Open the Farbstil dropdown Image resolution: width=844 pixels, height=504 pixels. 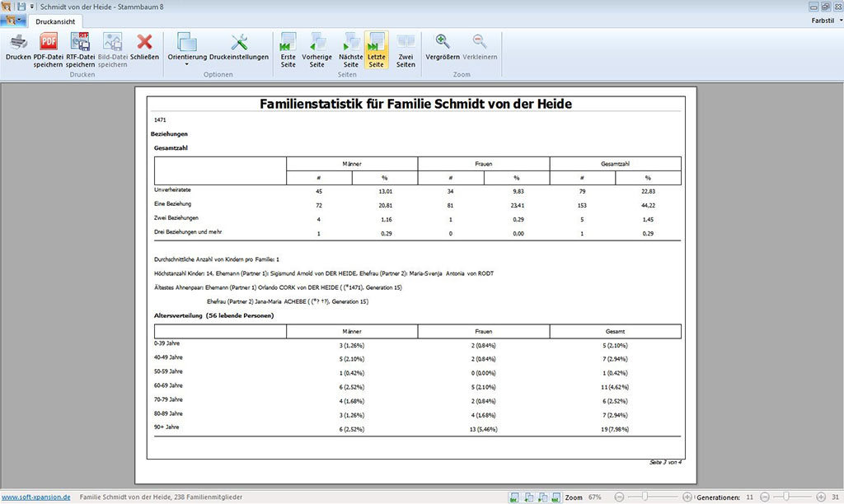(x=827, y=21)
